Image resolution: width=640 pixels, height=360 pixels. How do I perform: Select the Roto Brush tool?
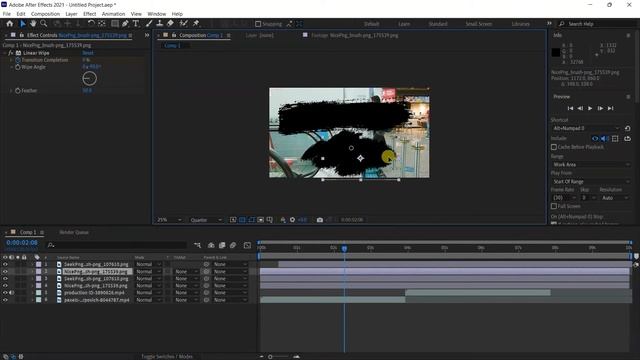(x=184, y=24)
